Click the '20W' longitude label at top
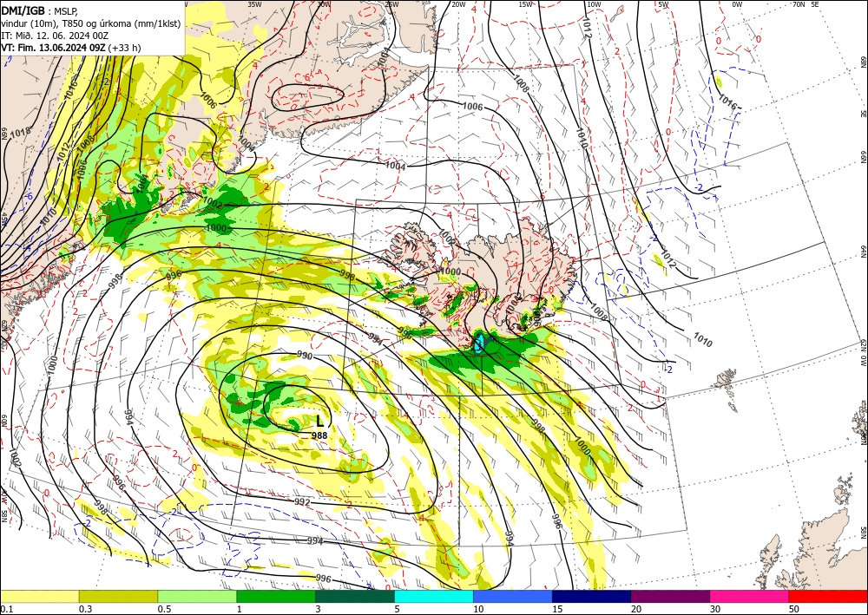868x615 pixels. [x=457, y=4]
